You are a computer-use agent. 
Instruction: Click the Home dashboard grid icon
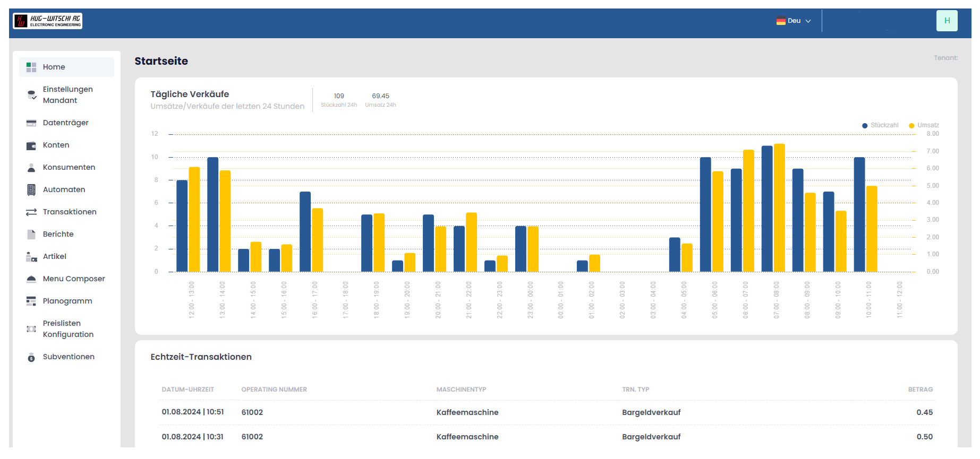[31, 67]
